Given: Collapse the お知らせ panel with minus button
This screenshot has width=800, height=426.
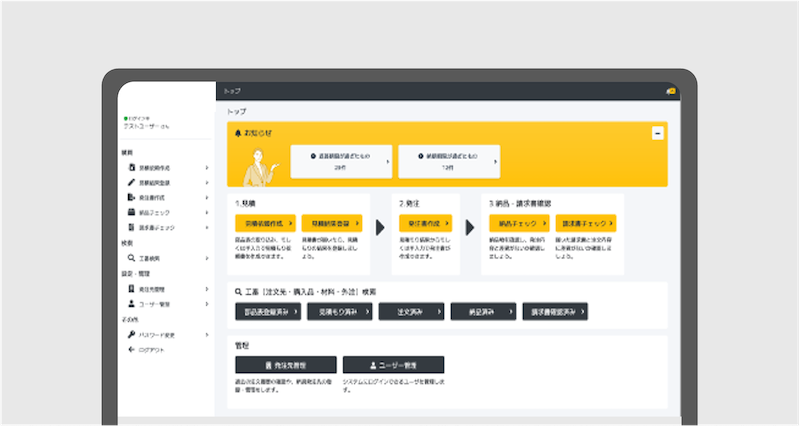Looking at the screenshot, I should pyautogui.click(x=657, y=132).
